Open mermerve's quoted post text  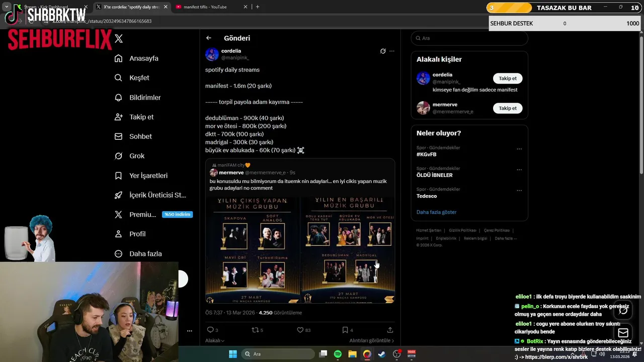tap(298, 185)
